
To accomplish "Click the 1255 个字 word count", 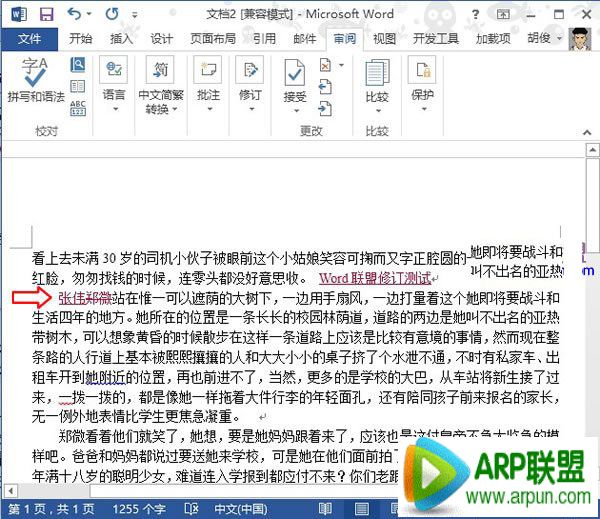I will point(139,509).
